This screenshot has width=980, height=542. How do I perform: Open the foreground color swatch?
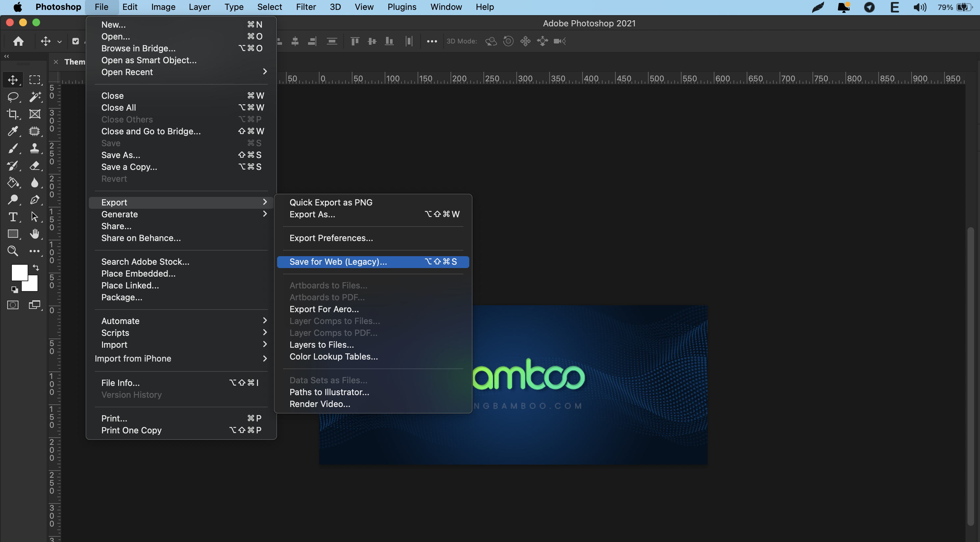19,272
